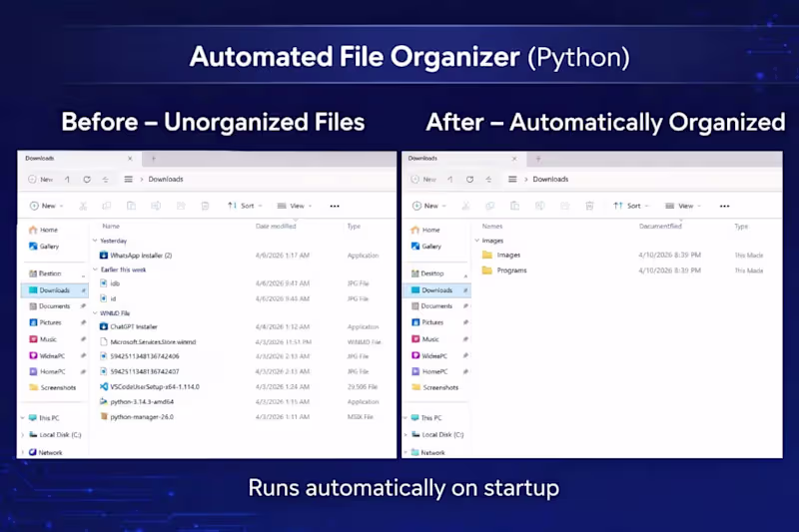Click Refresh icon in left window address bar
This screenshot has height=532, width=799.
coord(87,180)
